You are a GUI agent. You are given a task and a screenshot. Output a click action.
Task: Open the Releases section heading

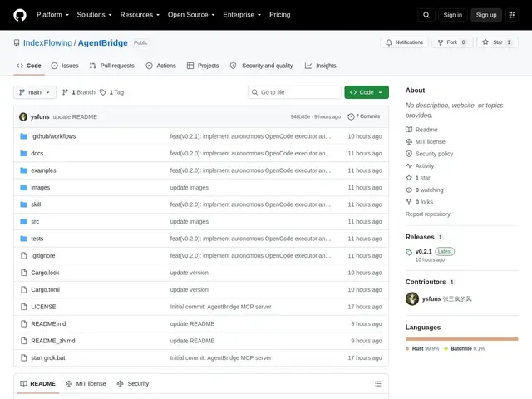click(x=420, y=237)
